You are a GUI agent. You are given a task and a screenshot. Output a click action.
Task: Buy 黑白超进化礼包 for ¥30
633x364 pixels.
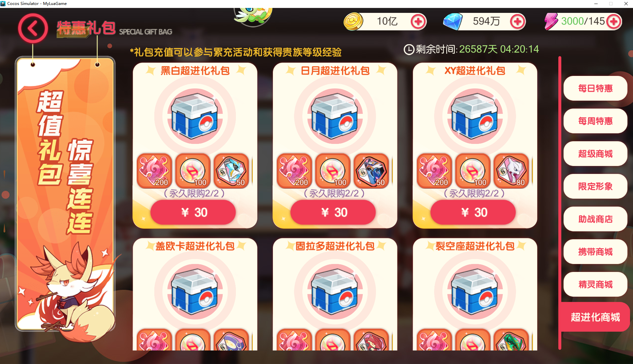[x=193, y=212]
